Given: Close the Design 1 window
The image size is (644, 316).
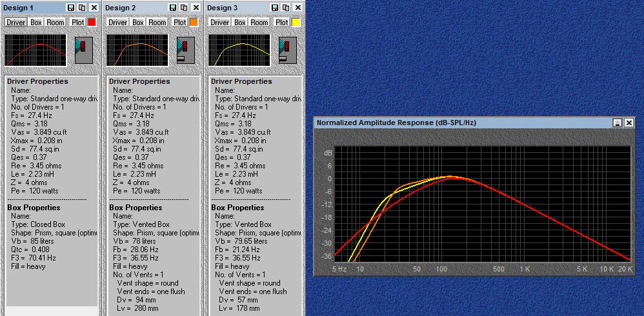Looking at the screenshot, I should 94,7.
